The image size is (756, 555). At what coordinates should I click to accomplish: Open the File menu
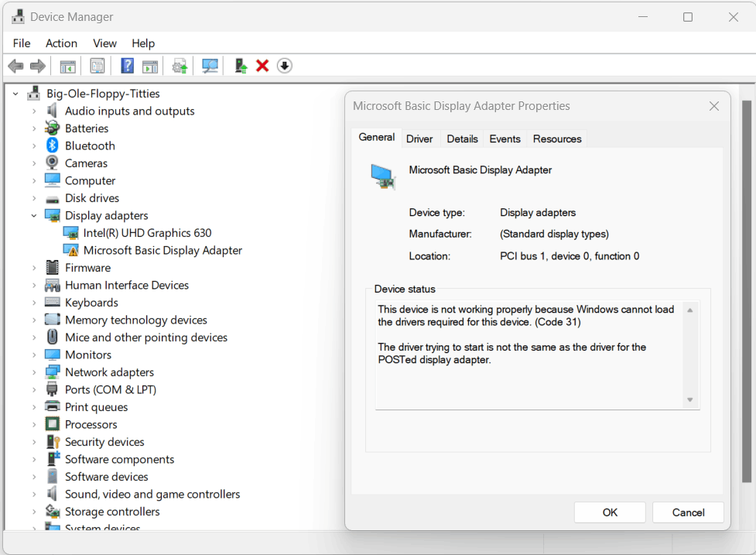pos(22,43)
